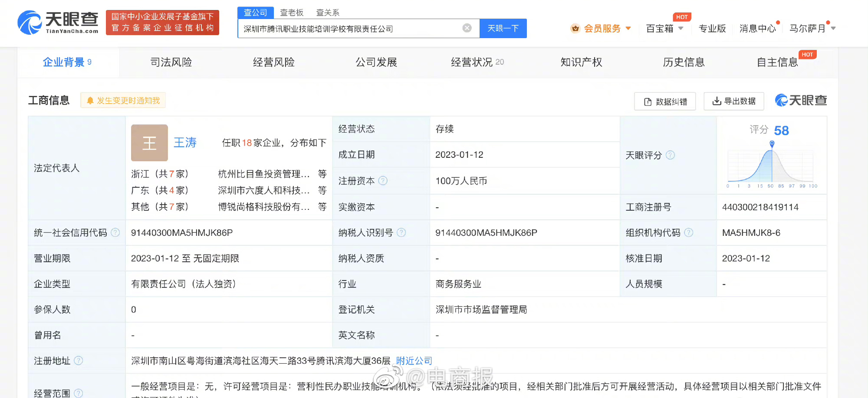The width and height of the screenshot is (868, 398).
Task: Select the 注册资本 value 100万人民币
Action: [461, 181]
